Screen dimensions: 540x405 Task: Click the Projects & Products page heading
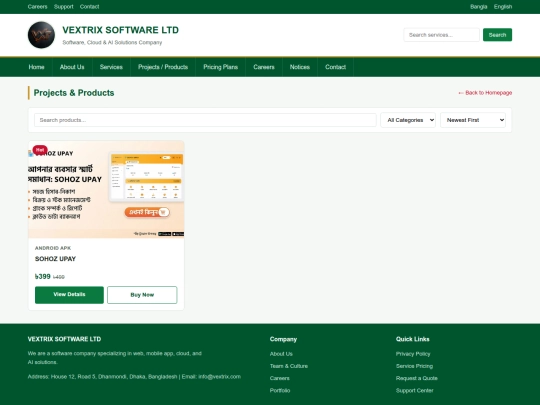point(74,93)
